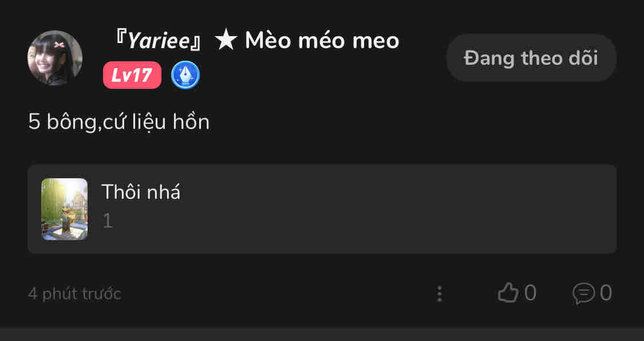The width and height of the screenshot is (644, 341).
Task: Open the quoted post thumbnail image
Action: pyautogui.click(x=65, y=209)
